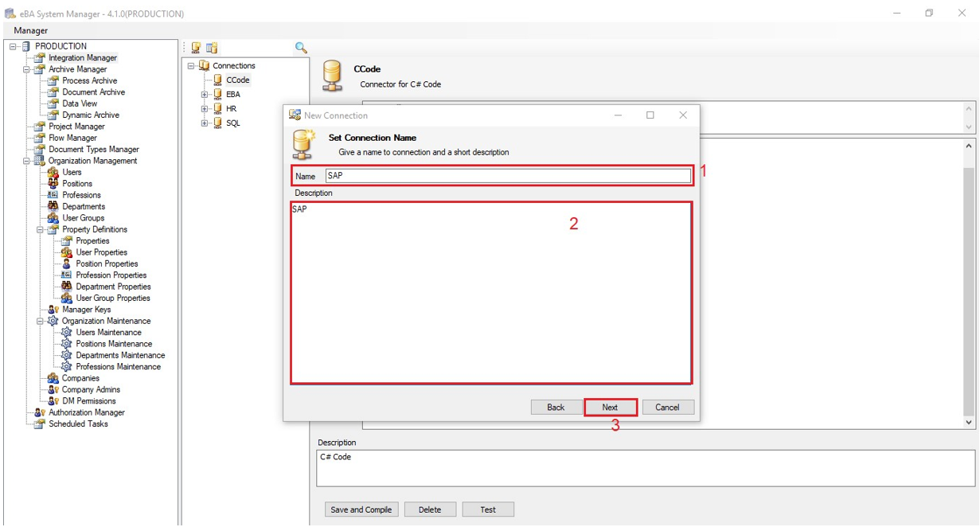Expand the SQL connection node
Image resolution: width=980 pixels, height=527 pixels.
[x=205, y=123]
